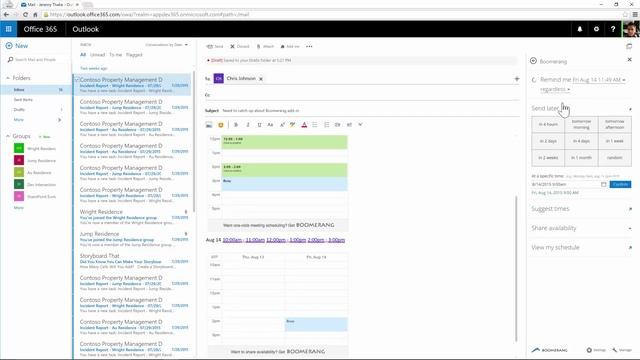Insert numbered list

tap(327, 125)
